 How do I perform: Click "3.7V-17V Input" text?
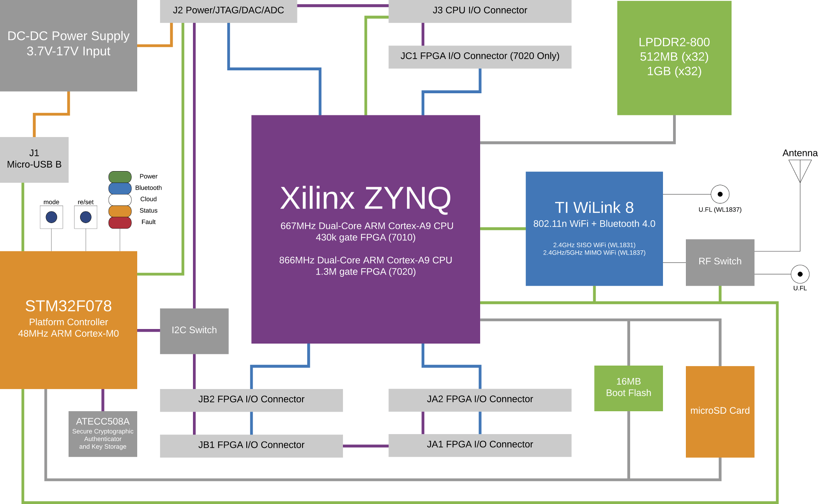click(69, 51)
